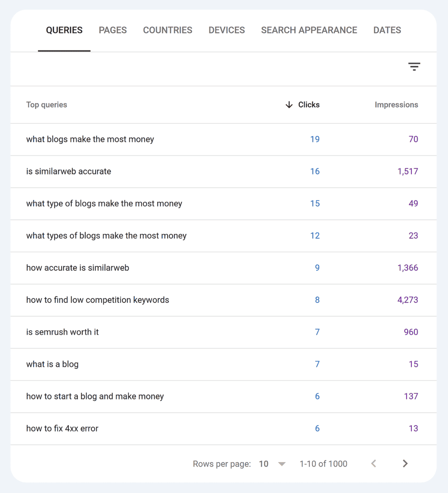Open the Search Appearance tab
The image size is (448, 493).
[x=309, y=30]
